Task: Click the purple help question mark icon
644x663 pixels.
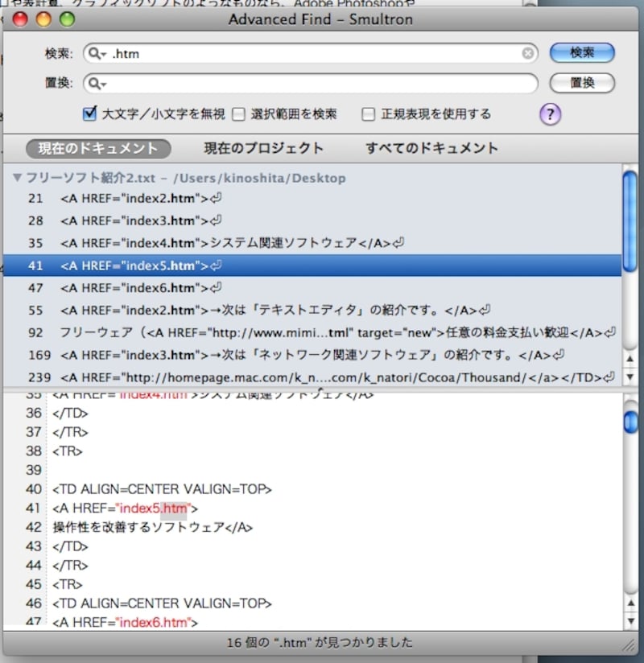Action: click(x=550, y=114)
